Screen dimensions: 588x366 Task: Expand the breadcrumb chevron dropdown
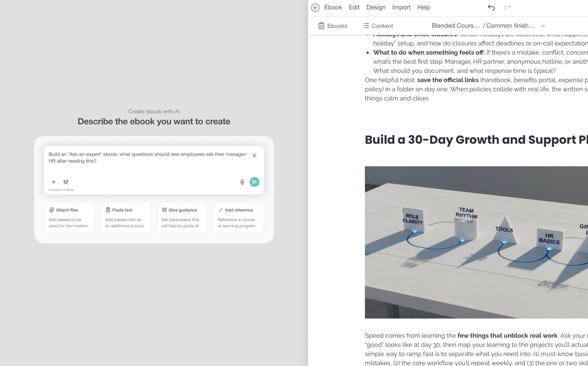click(543, 26)
